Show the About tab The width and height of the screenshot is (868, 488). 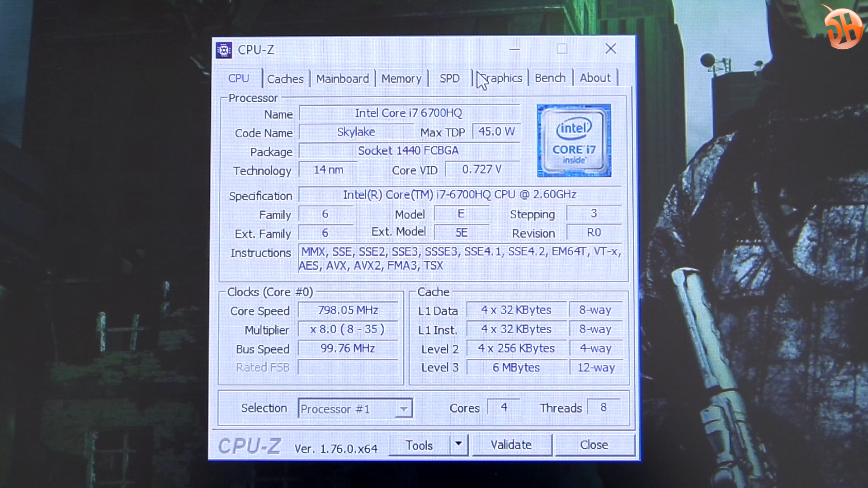595,78
